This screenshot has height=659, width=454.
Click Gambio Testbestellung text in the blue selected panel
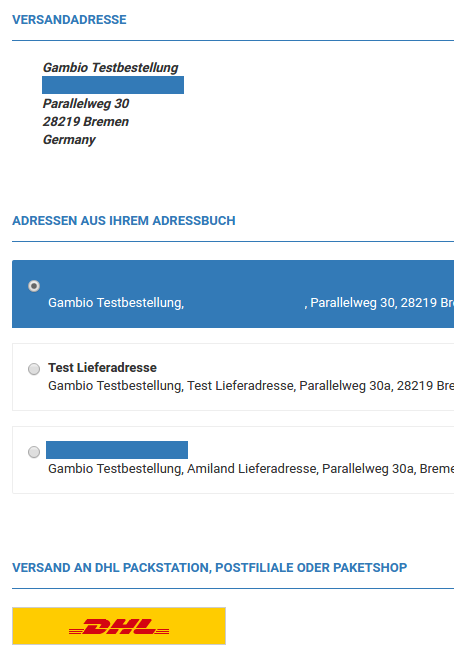pos(116,303)
